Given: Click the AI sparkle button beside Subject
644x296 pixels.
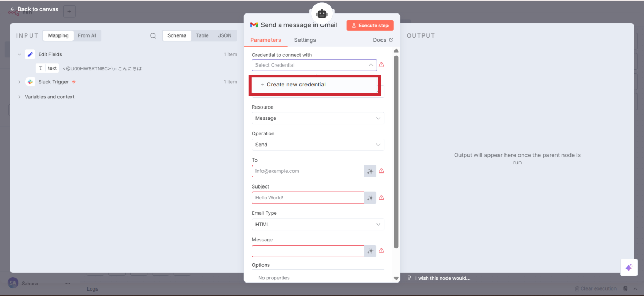Looking at the screenshot, I should [370, 198].
